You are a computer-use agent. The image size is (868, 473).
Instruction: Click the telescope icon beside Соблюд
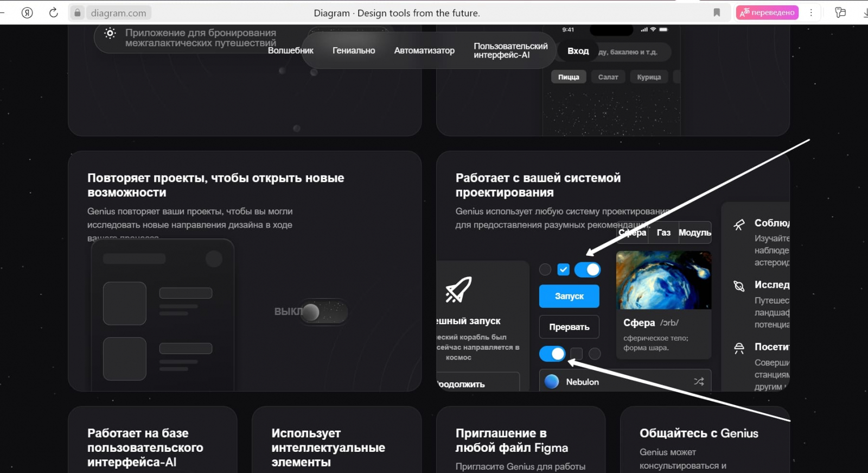[x=739, y=225]
